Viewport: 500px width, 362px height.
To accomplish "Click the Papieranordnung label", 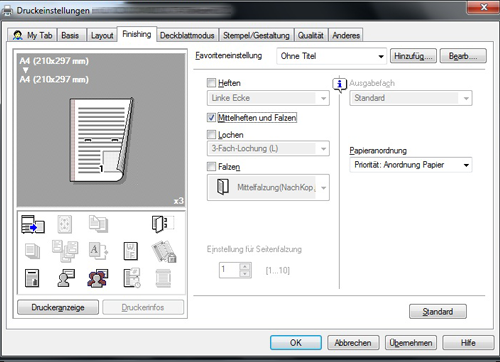I will (378, 150).
